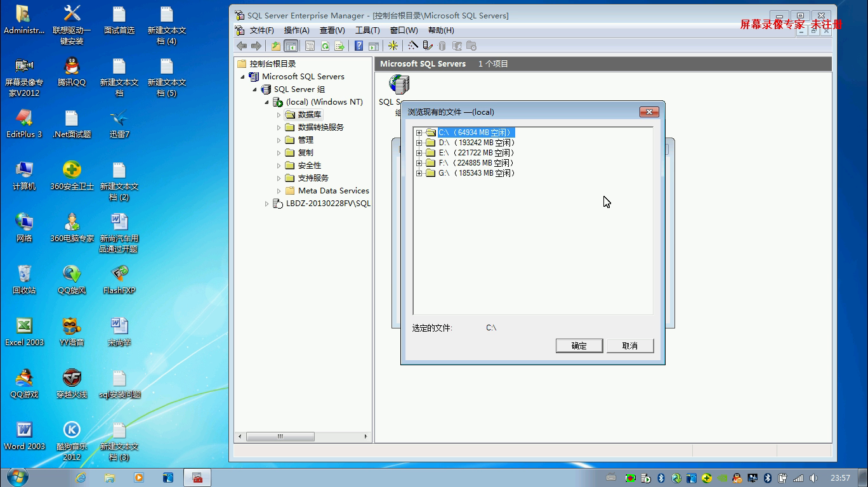Click the Refresh toolbar icon
The height and width of the screenshot is (487, 868).
tap(325, 46)
